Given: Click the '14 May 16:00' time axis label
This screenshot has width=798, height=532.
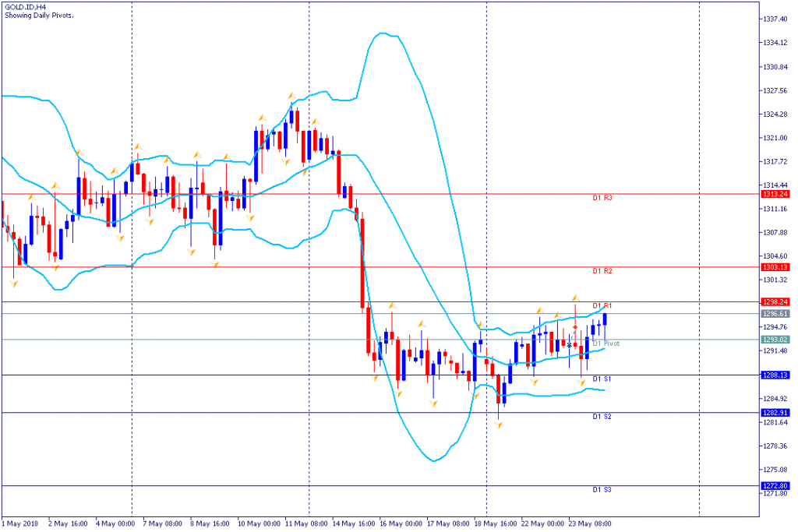Looking at the screenshot, I should tap(354, 524).
